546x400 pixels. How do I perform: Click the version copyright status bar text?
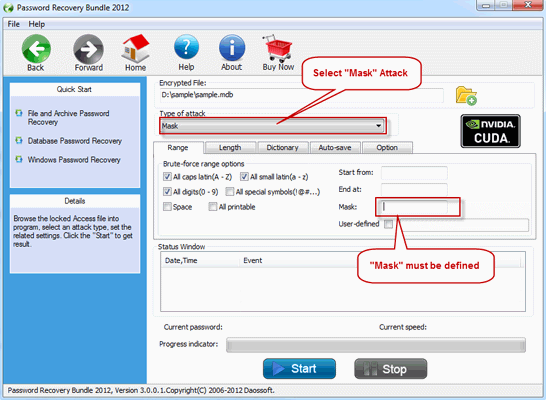[141, 390]
